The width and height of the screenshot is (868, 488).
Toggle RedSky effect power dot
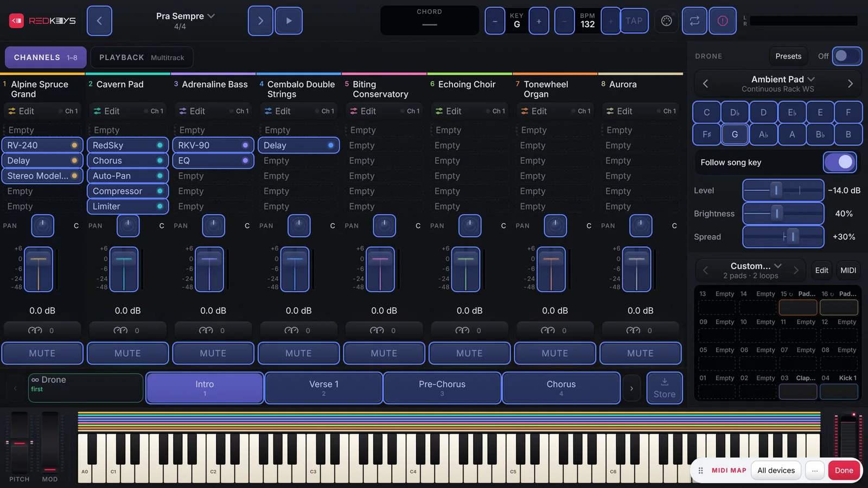click(x=159, y=145)
